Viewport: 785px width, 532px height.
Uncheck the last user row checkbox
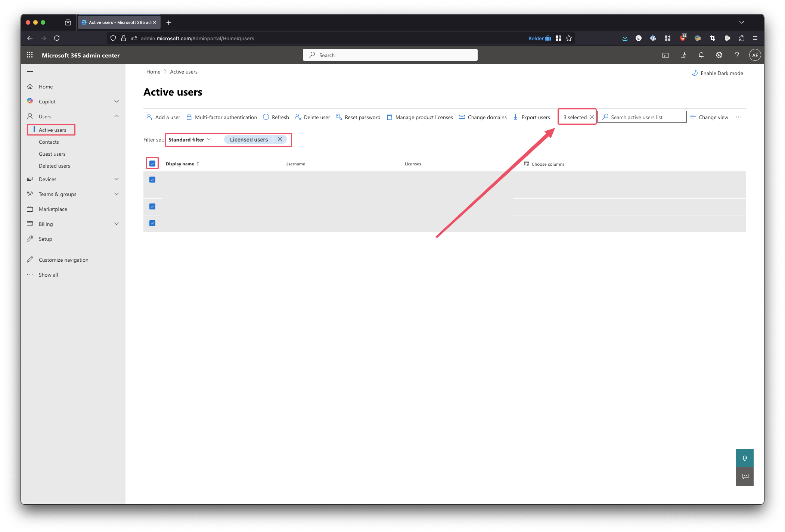click(152, 223)
